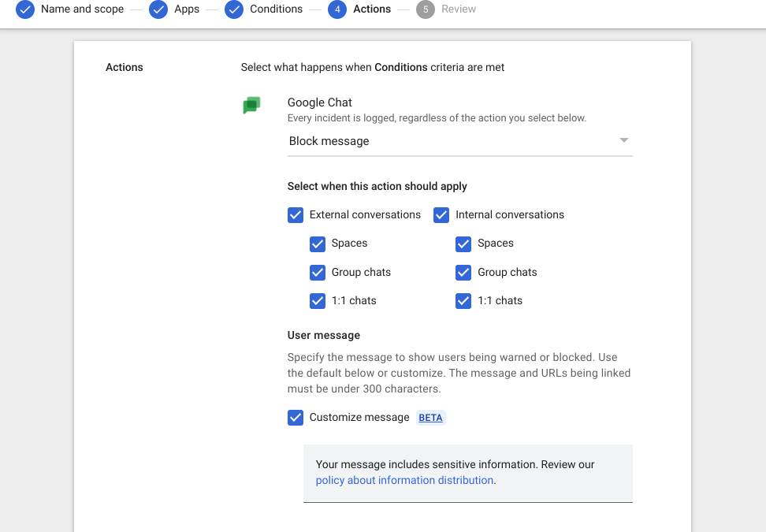The height and width of the screenshot is (532, 766).
Task: Uncheck Internal conversations
Action: click(441, 215)
